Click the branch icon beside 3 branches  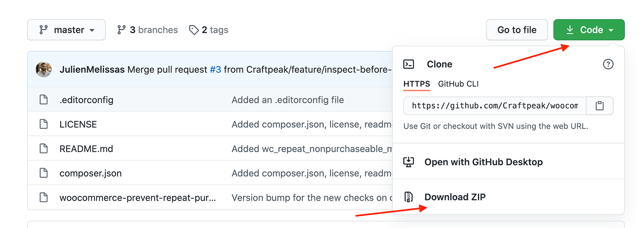click(x=121, y=30)
